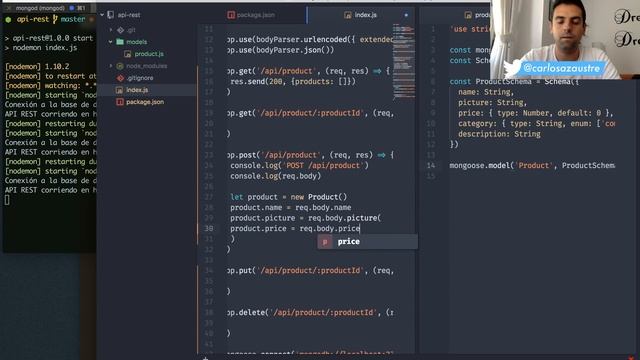Click the 'let product = new Product()' line
This screenshot has width=640, height=360.
click(289, 197)
